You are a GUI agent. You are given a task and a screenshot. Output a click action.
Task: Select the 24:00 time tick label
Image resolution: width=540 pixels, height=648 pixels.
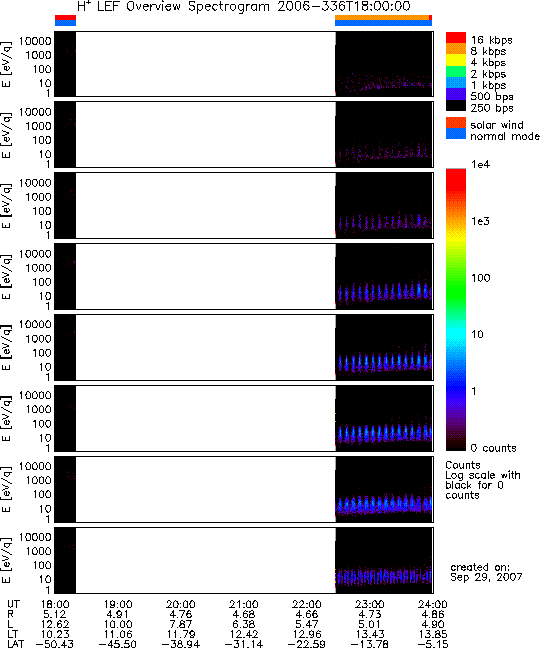click(x=433, y=605)
